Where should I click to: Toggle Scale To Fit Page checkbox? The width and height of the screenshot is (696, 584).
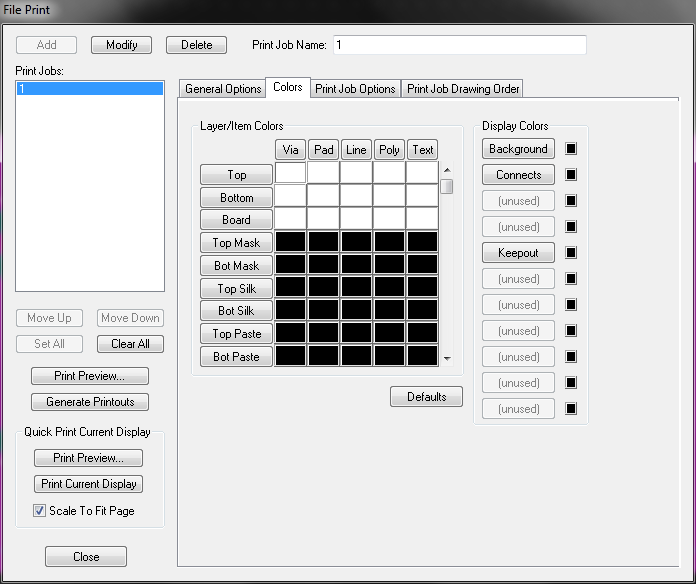coord(40,511)
